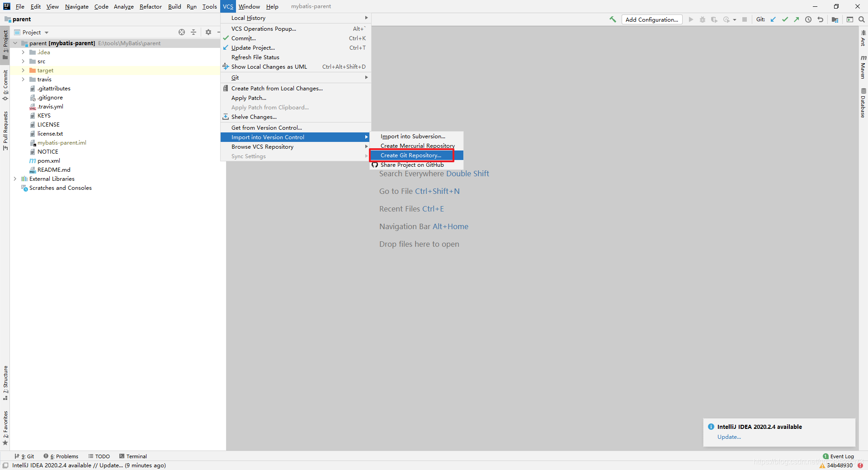Image resolution: width=868 pixels, height=470 pixels.
Task: Expand the src folder
Action: (x=23, y=61)
